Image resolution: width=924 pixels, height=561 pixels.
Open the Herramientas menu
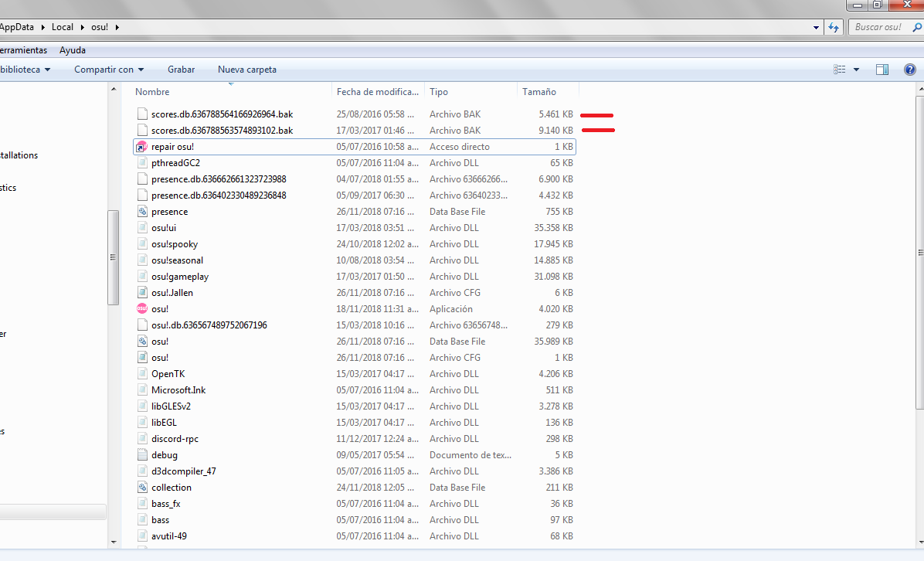pyautogui.click(x=24, y=50)
